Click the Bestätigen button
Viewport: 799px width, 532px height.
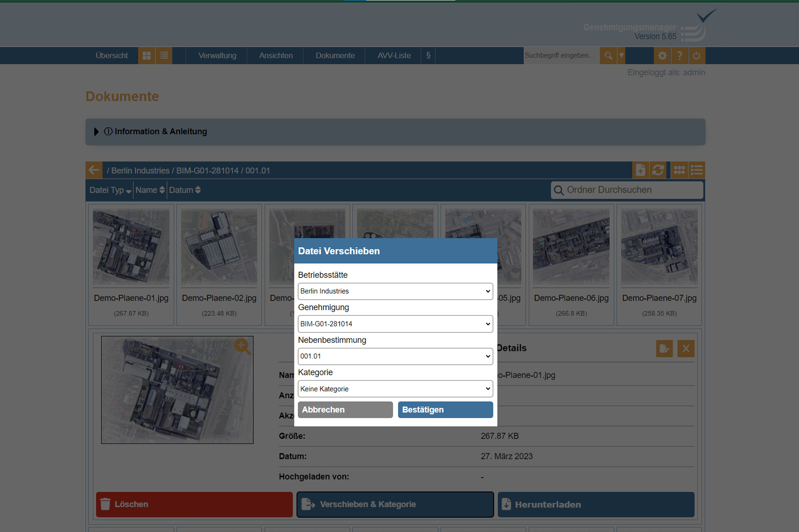coord(445,410)
